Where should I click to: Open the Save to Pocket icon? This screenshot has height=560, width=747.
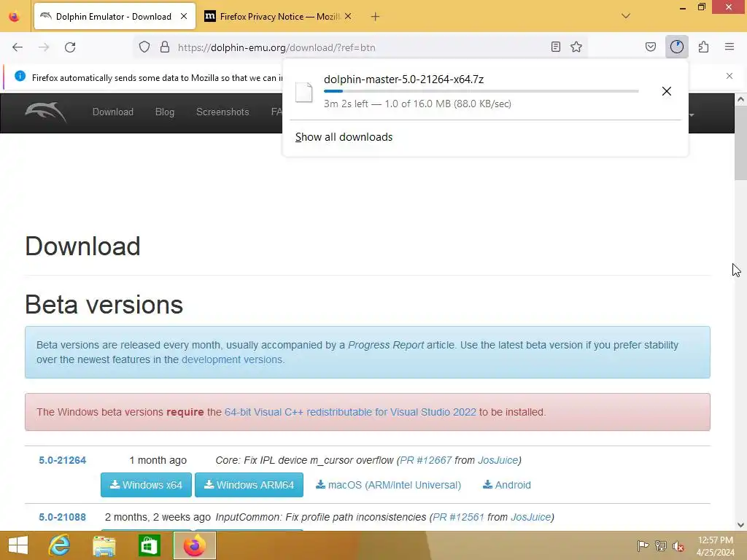click(x=650, y=47)
